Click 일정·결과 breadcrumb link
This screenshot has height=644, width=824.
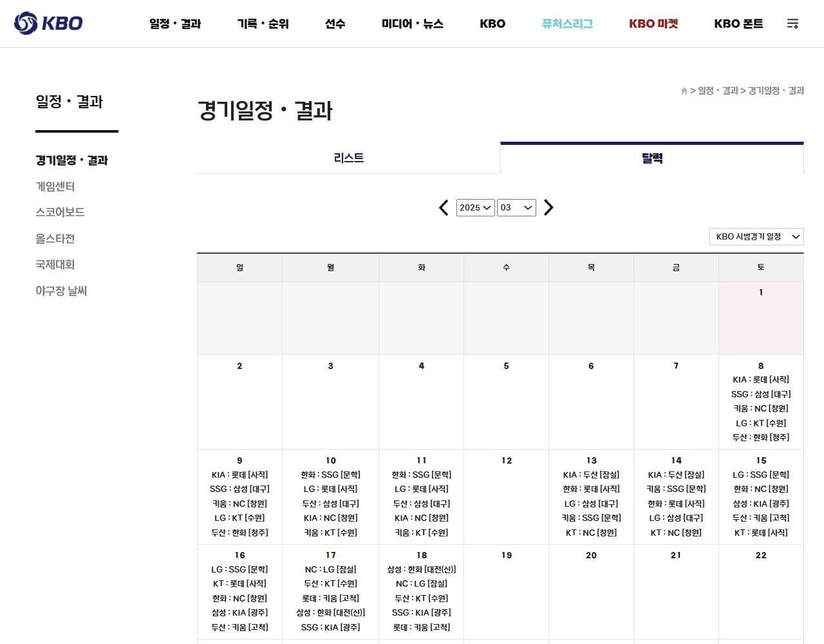click(x=718, y=91)
